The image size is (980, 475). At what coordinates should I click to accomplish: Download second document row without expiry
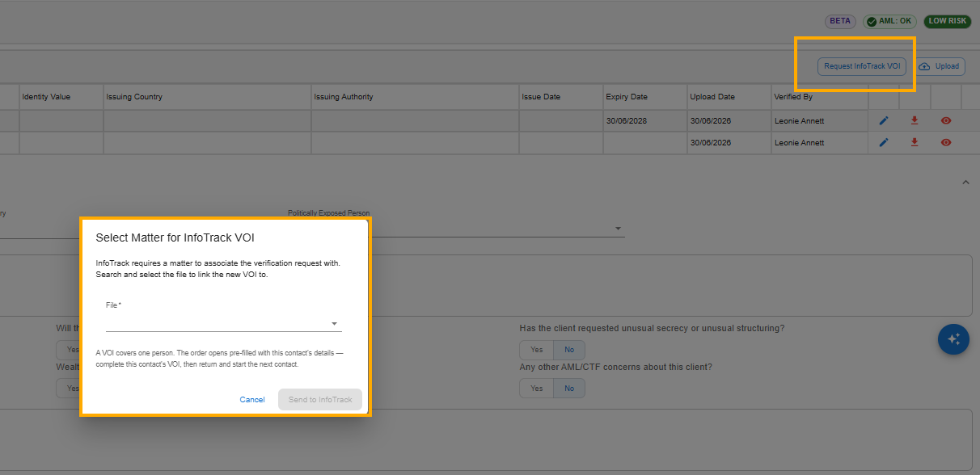(x=915, y=142)
